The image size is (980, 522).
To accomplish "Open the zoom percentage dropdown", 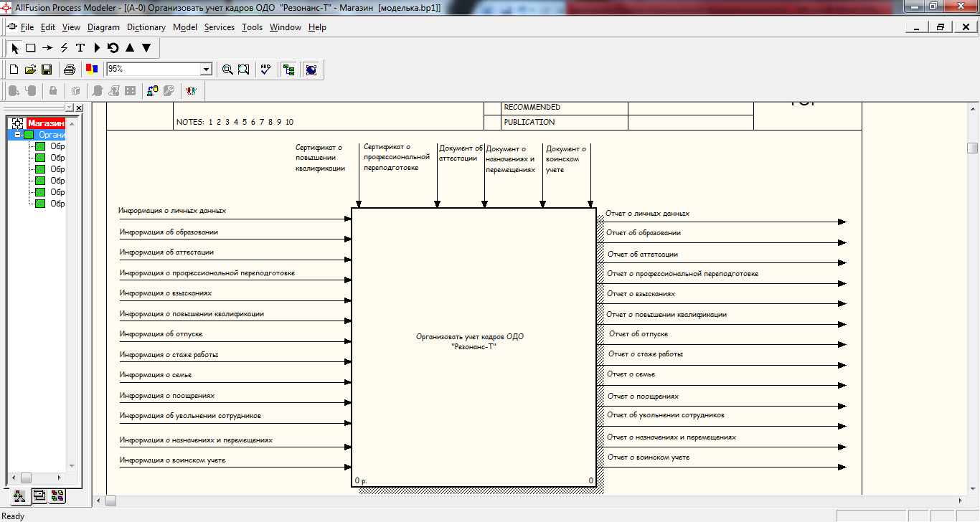I will tap(207, 70).
